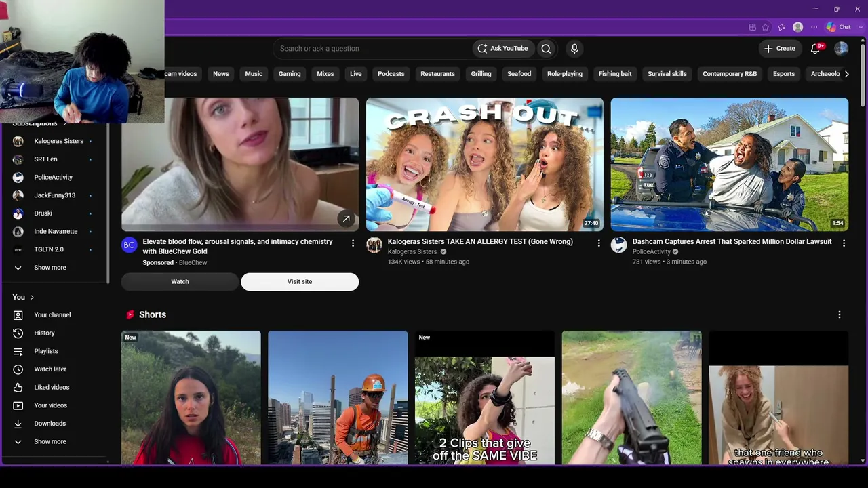The width and height of the screenshot is (868, 488).
Task: Click the external link arrow on the ad thumbnail
Action: tap(346, 218)
